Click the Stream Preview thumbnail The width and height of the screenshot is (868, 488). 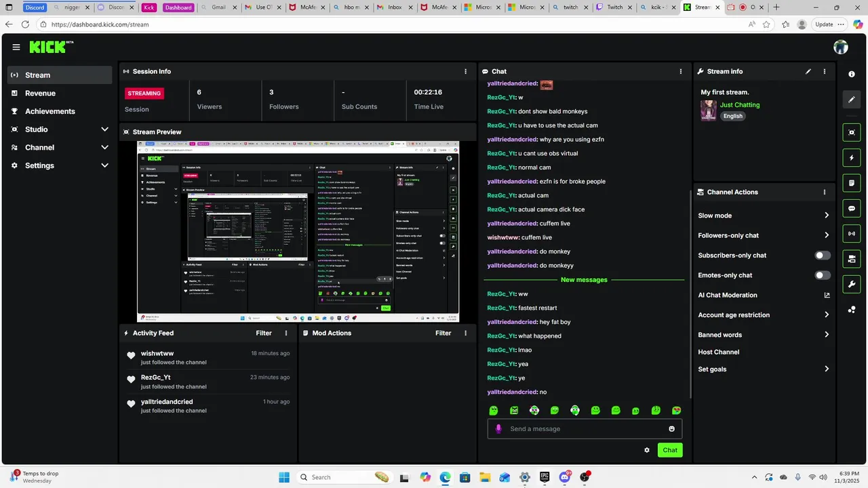pyautogui.click(x=298, y=232)
